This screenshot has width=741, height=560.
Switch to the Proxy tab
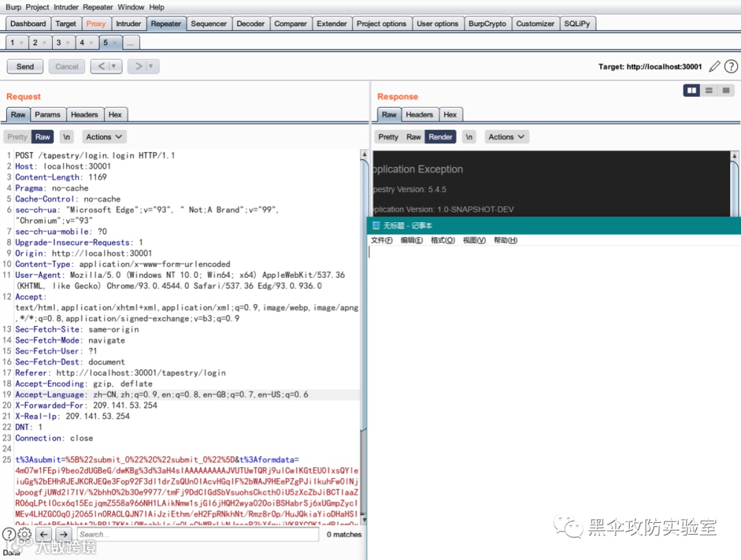coord(96,23)
